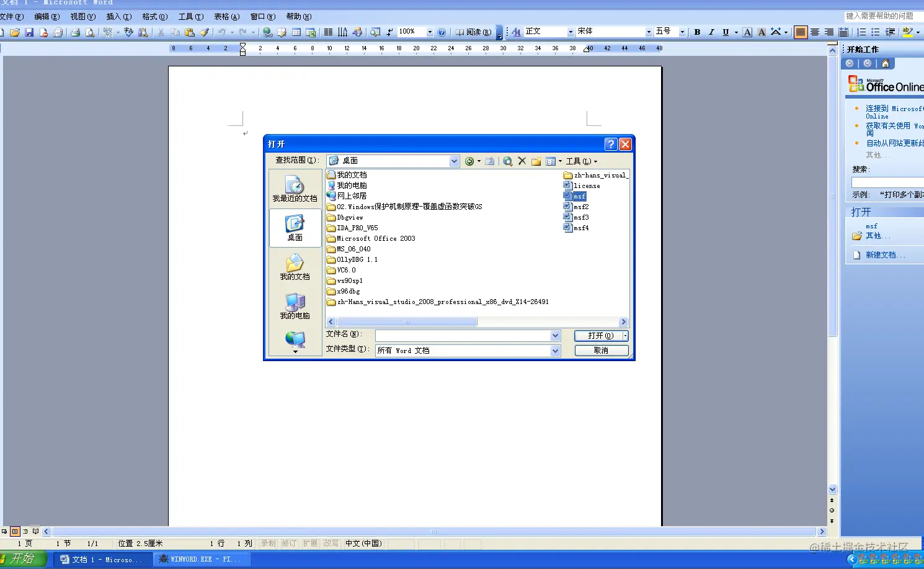Open the 插入 menu

(119, 17)
